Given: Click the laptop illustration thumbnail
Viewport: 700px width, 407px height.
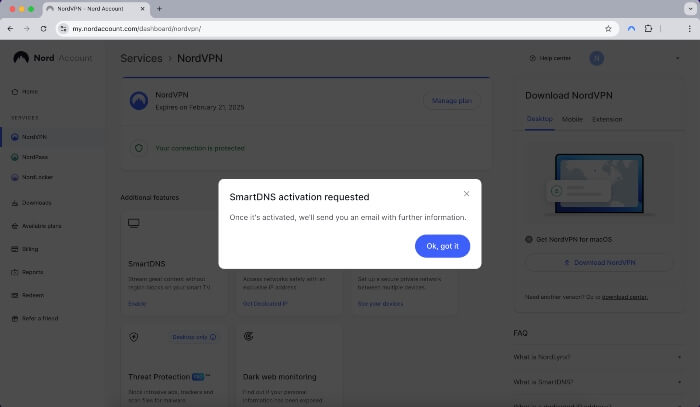Looking at the screenshot, I should [599, 184].
